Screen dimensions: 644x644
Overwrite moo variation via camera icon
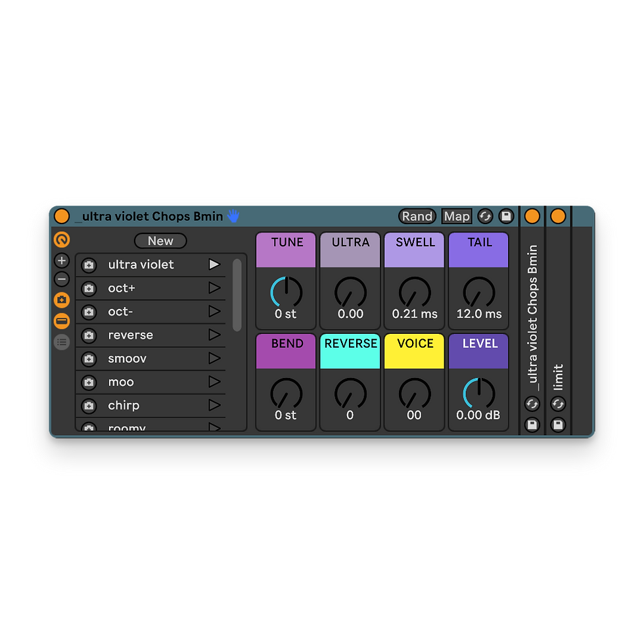89,382
